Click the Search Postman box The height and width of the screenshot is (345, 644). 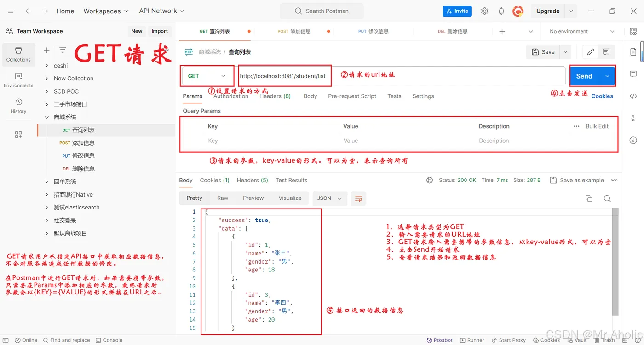(x=322, y=11)
